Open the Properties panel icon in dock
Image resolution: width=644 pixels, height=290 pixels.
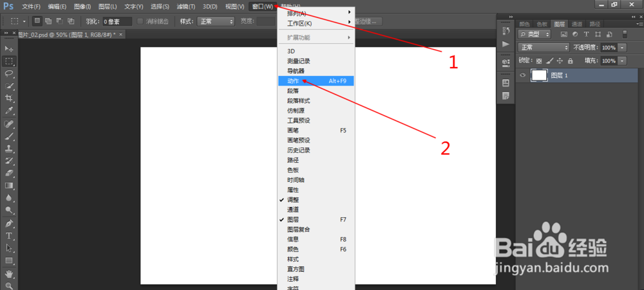[506, 83]
